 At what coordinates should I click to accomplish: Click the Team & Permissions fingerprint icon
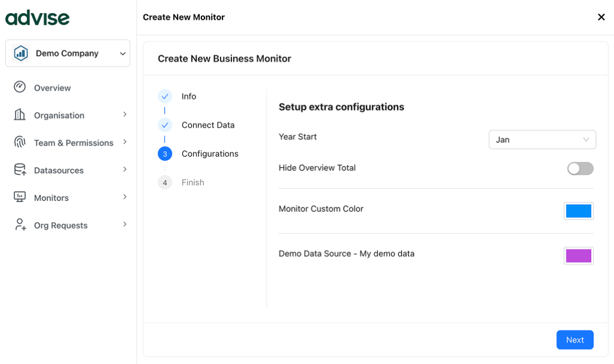(20, 143)
